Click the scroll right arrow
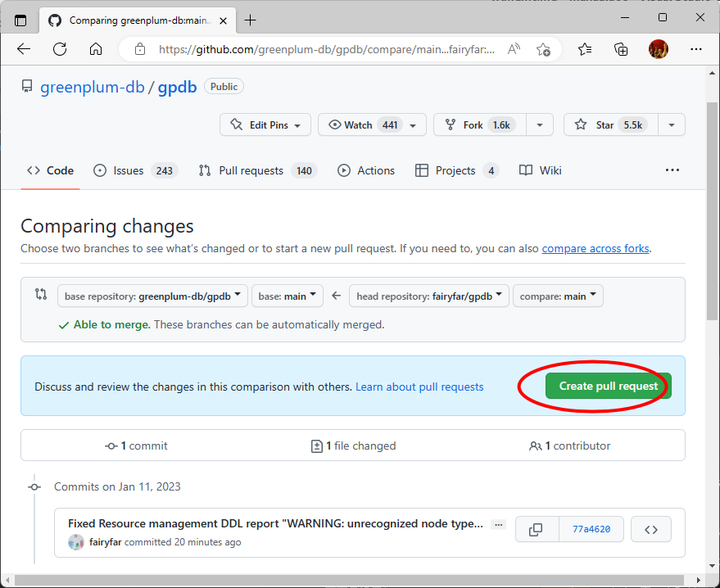The width and height of the screenshot is (720, 588). (x=699, y=580)
